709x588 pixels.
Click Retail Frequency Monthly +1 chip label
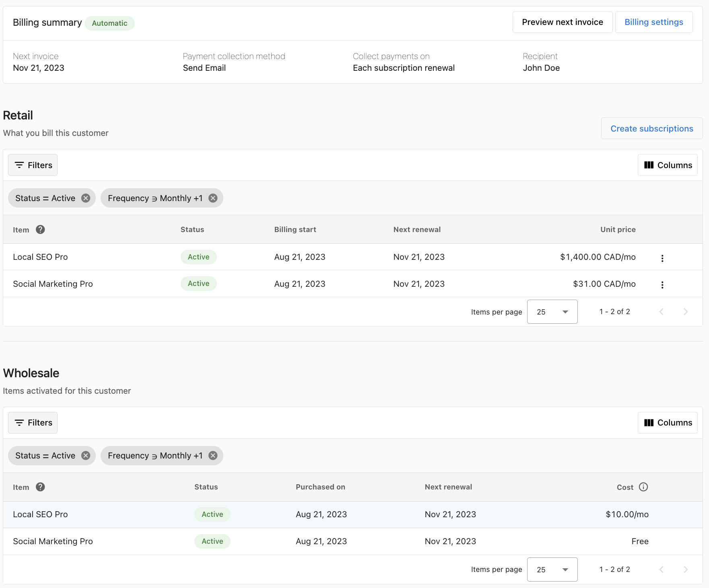click(x=155, y=198)
